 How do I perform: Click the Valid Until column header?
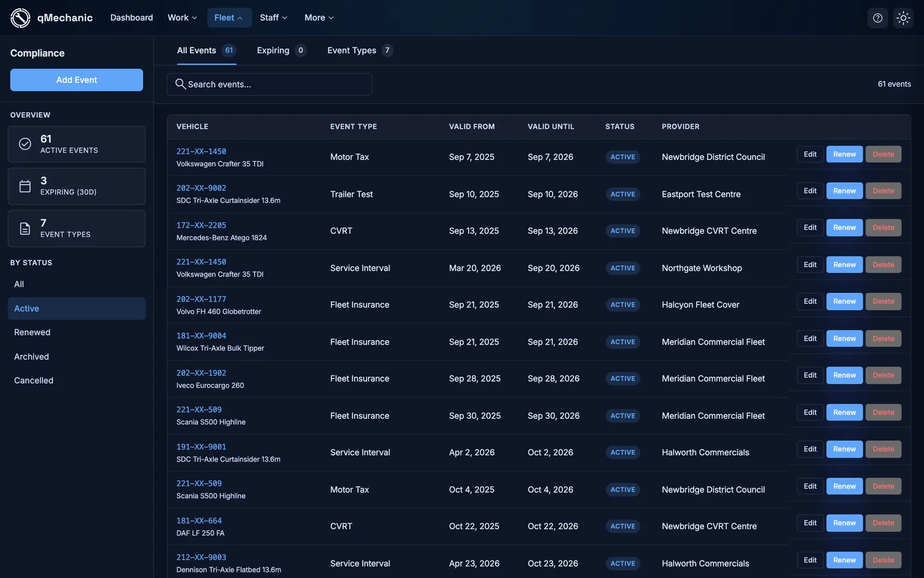click(x=551, y=127)
